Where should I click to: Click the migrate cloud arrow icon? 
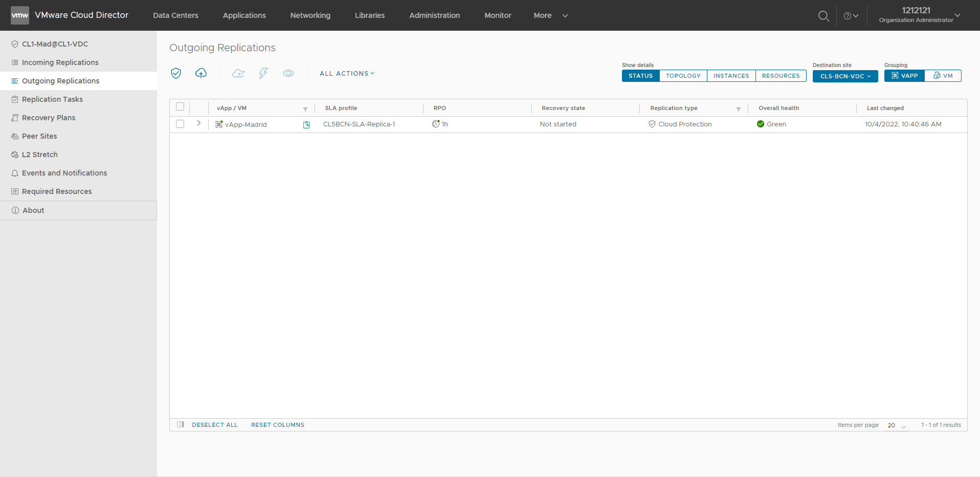tap(238, 73)
